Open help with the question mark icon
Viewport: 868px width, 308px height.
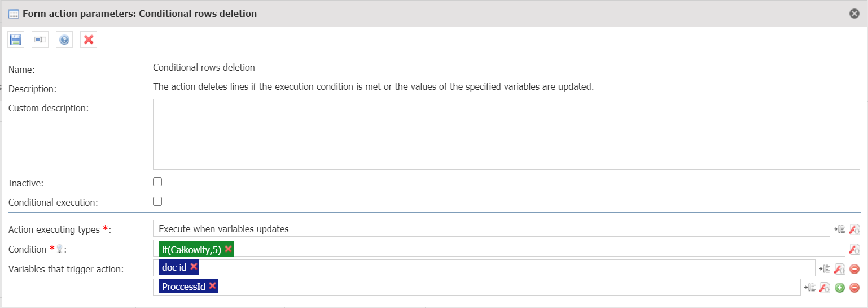[x=64, y=40]
